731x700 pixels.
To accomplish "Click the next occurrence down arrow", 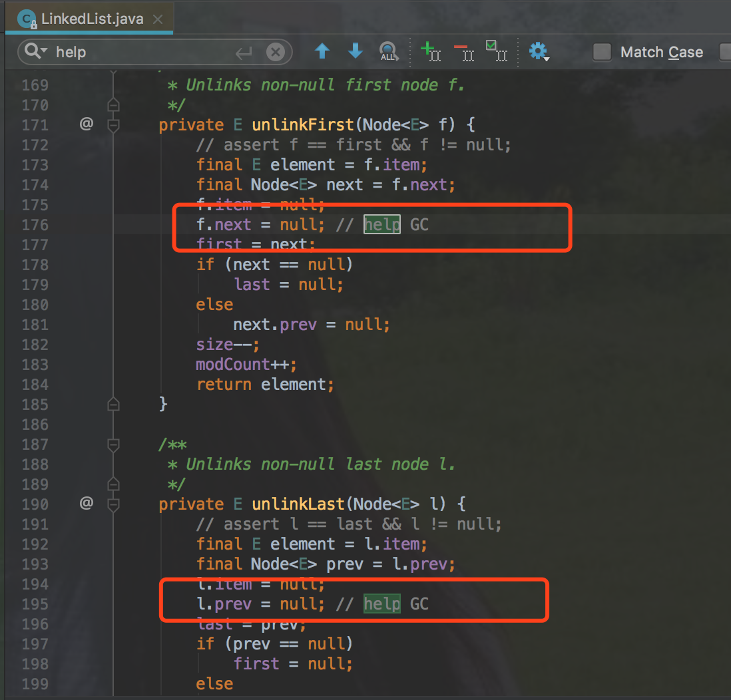I will pos(355,51).
